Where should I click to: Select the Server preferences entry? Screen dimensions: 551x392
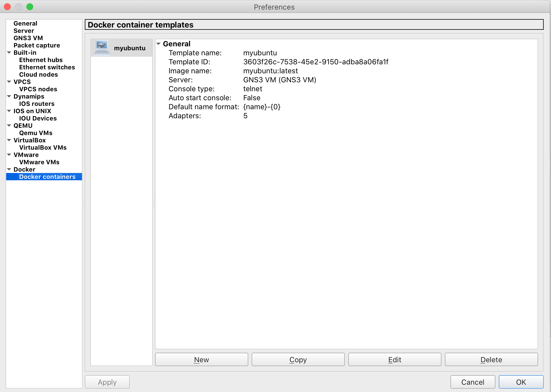click(x=24, y=31)
